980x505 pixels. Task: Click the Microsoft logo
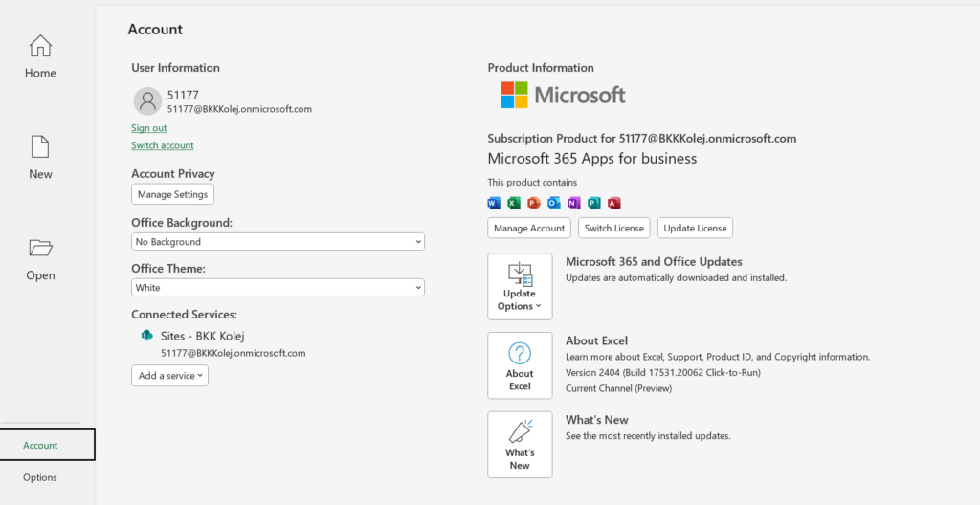coord(563,95)
